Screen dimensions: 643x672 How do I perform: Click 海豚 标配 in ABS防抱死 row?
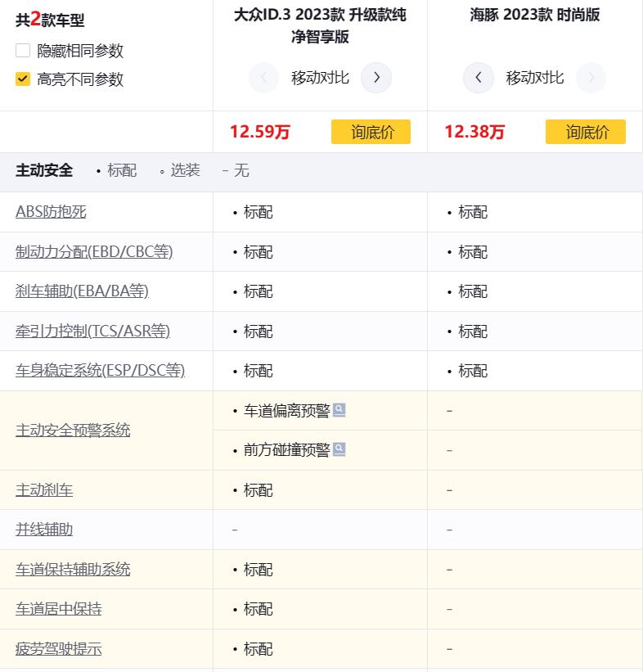(x=473, y=212)
